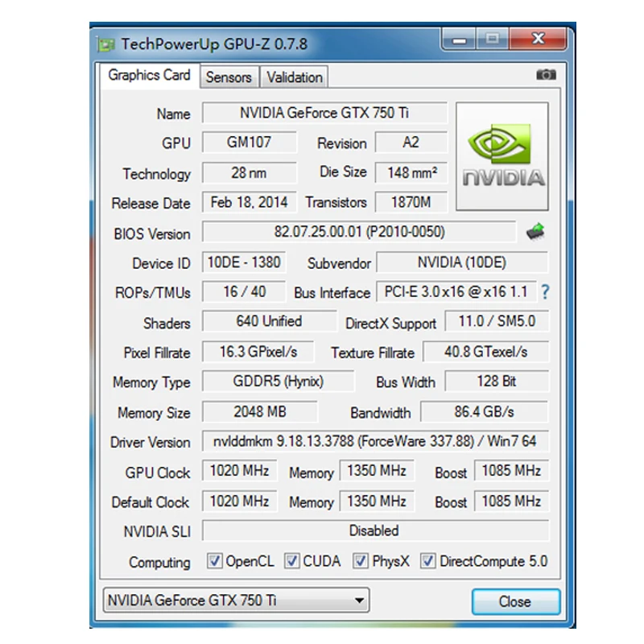This screenshot has width=644, height=644.
Task: Minimize the GPU-Z window
Action: click(x=459, y=39)
